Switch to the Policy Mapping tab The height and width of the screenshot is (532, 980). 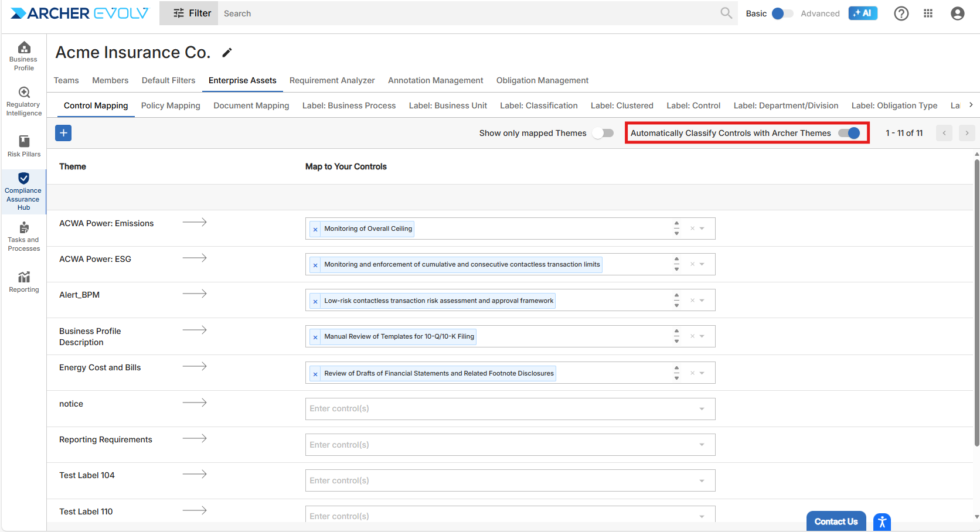point(171,105)
